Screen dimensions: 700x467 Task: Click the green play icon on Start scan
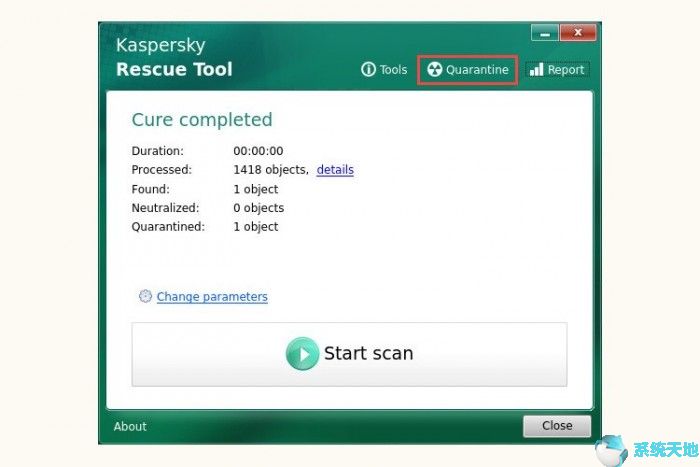click(302, 354)
